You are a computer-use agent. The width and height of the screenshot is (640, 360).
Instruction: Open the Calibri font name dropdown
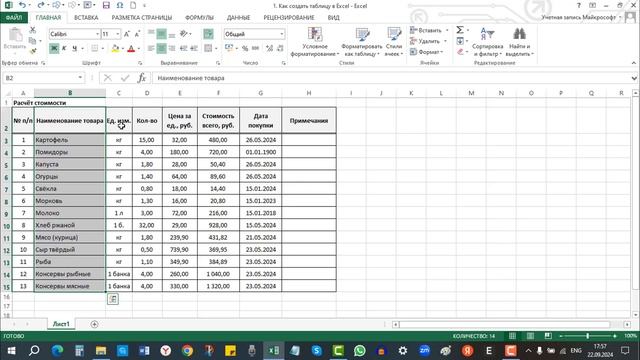click(97, 34)
